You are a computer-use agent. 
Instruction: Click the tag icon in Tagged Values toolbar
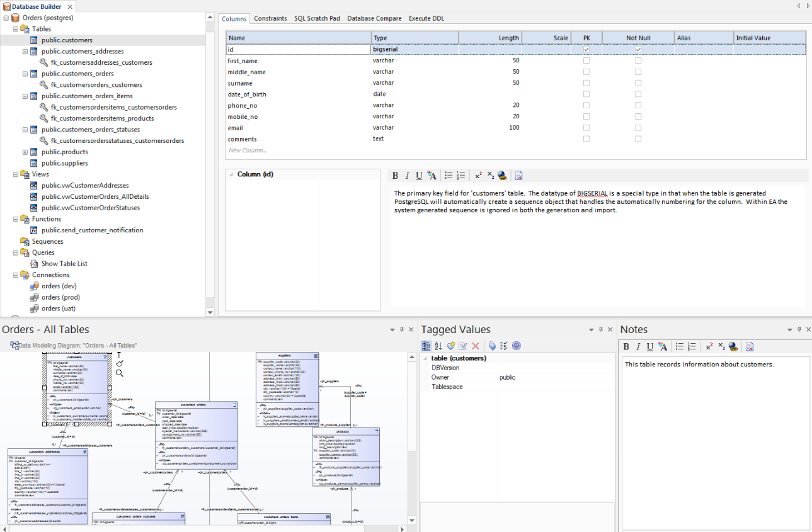pyautogui.click(x=492, y=346)
